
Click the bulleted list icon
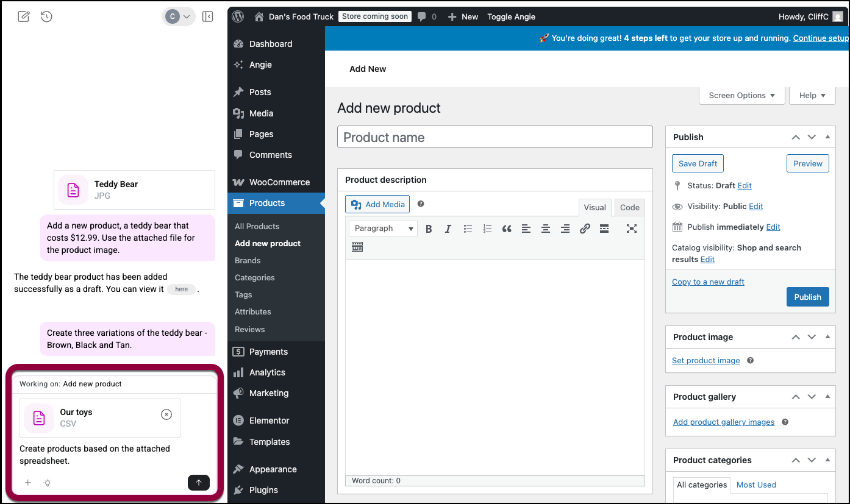coord(468,229)
